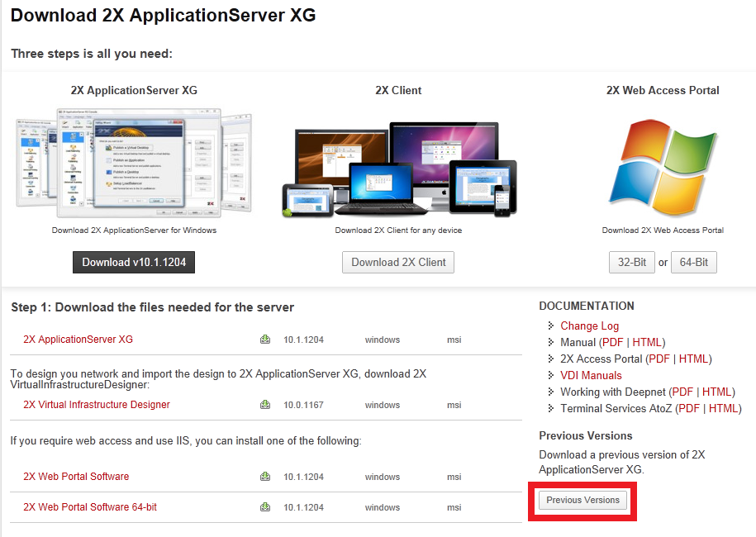756x537 pixels.
Task: Open the Change Log documentation link
Action: coord(589,326)
